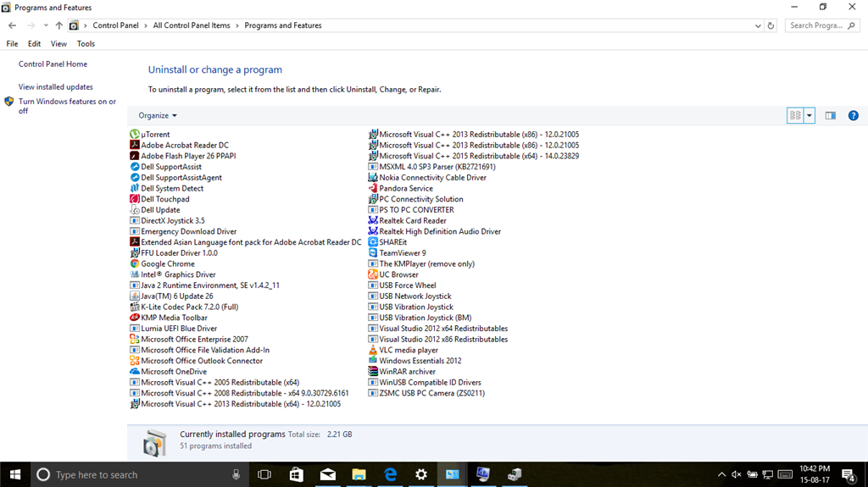Select the UC Browser icon
Screen dimensions: 868x487
(x=373, y=274)
